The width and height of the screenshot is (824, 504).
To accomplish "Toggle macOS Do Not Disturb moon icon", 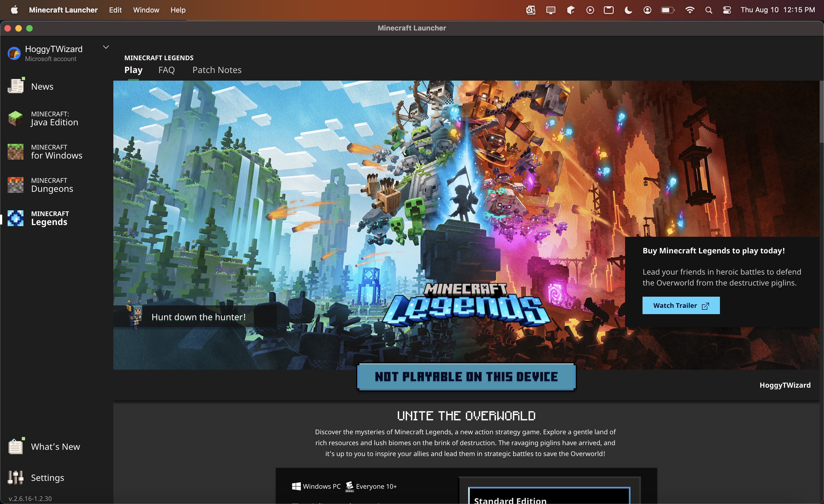I will pyautogui.click(x=628, y=10).
